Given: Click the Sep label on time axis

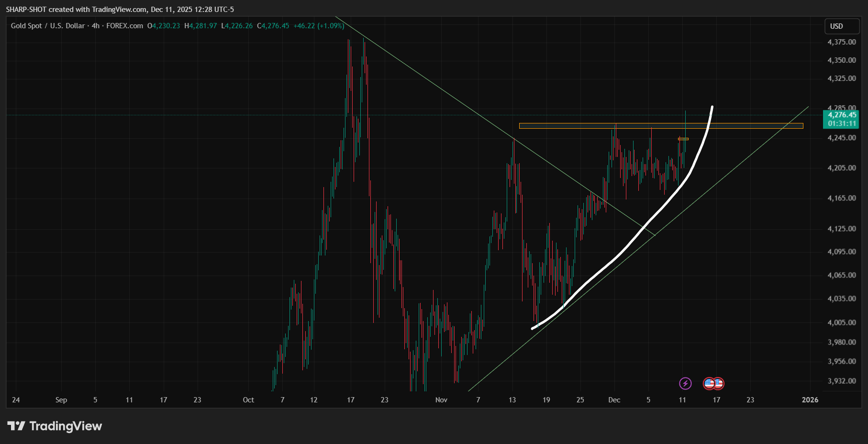Looking at the screenshot, I should [61, 400].
